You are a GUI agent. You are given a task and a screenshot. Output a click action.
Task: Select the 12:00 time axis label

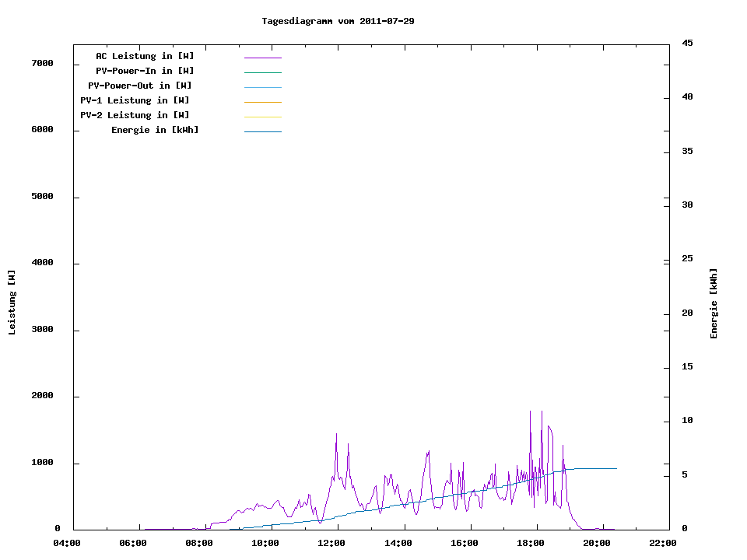331,543
